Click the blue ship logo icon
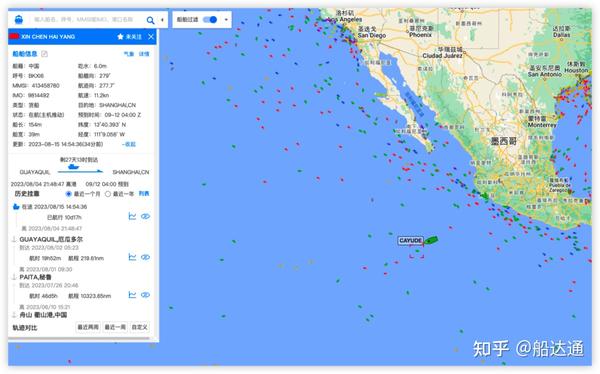Viewport: 600px width, 374px height. click(x=18, y=20)
